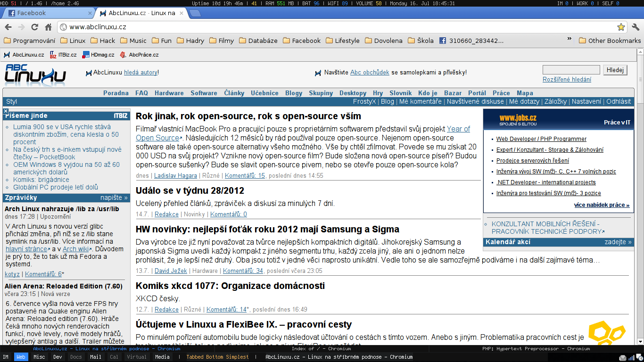Open Lumia 900 news item link
This screenshot has height=362, width=644.
click(66, 134)
